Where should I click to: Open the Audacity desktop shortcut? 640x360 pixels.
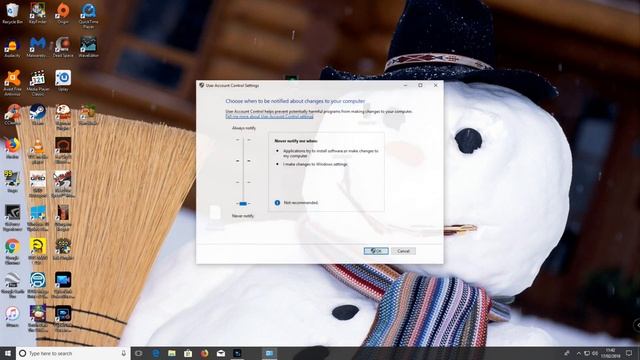click(x=12, y=47)
